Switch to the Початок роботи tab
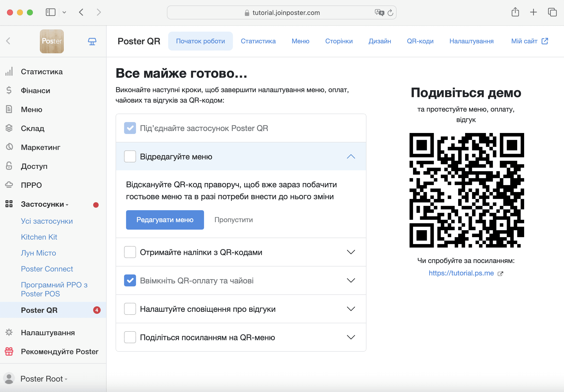The image size is (564, 392). 201,41
